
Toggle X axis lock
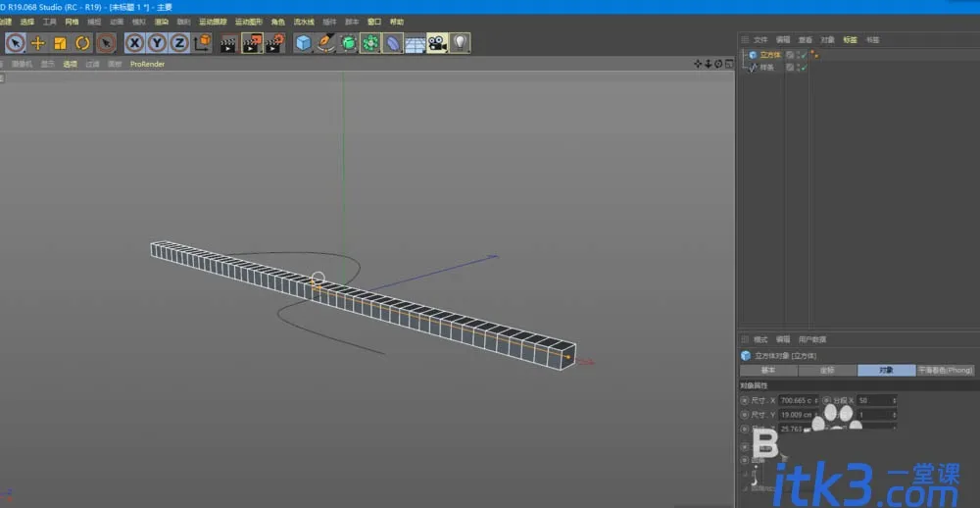coord(134,43)
